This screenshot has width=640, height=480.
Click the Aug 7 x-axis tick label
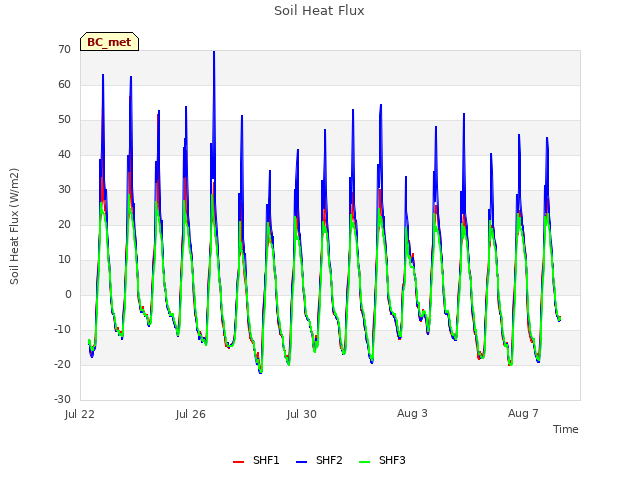[x=523, y=413]
